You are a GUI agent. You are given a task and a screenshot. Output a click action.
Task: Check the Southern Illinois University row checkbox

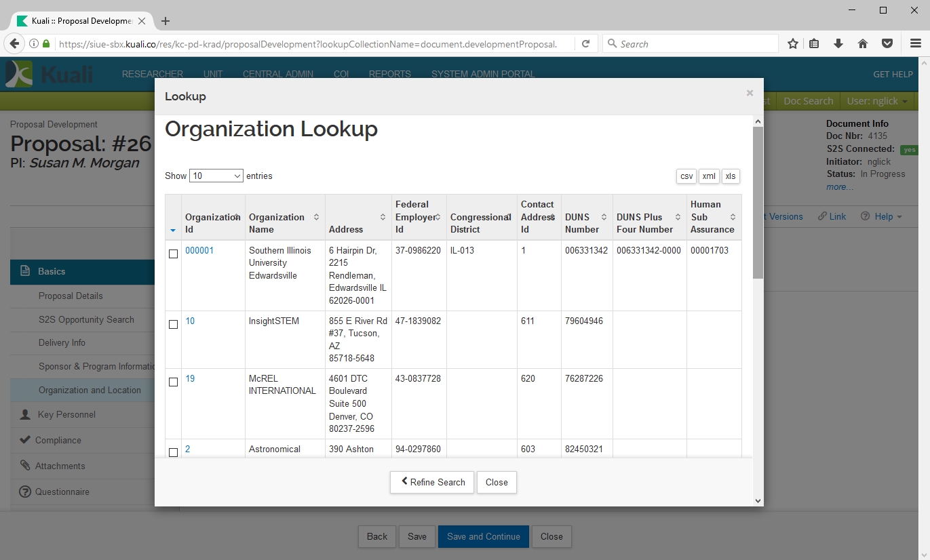point(173,254)
